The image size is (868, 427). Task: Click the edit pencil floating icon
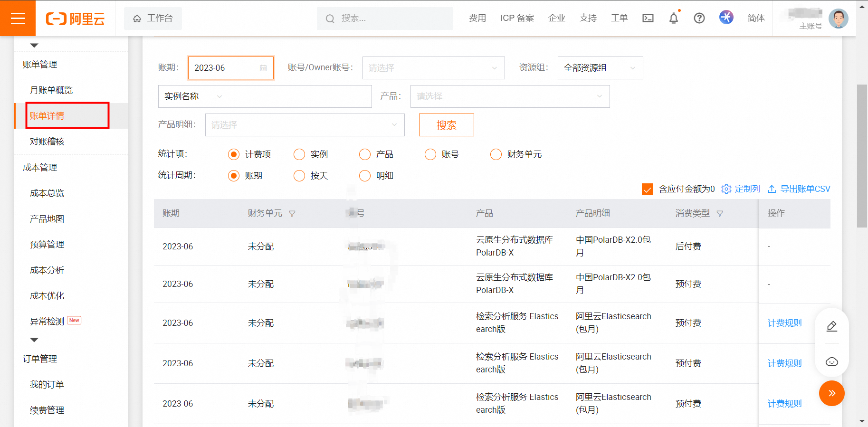point(831,326)
